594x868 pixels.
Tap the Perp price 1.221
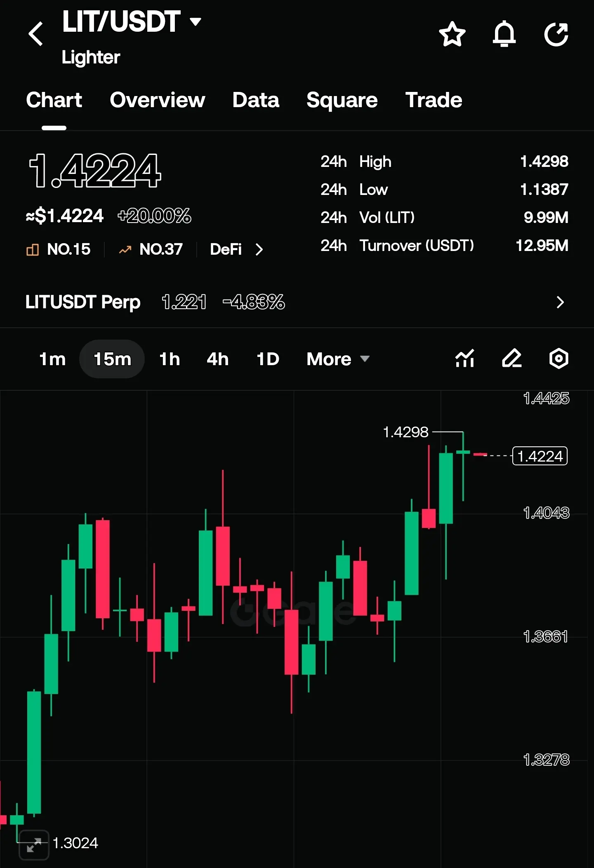[x=184, y=302]
